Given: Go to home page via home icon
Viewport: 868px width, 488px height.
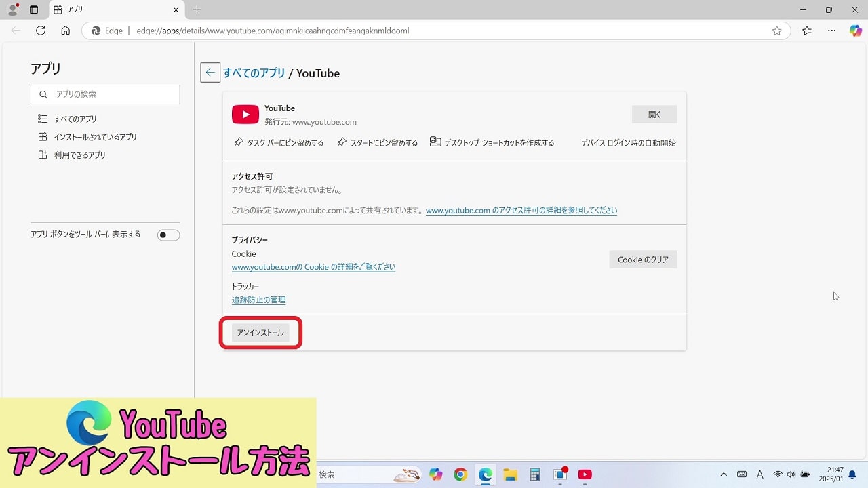Looking at the screenshot, I should 65,30.
